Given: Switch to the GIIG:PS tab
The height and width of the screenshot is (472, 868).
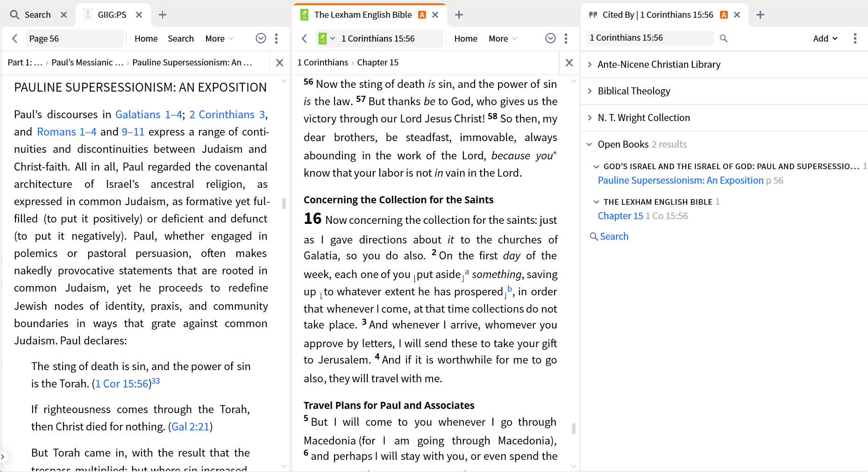Looking at the screenshot, I should click(112, 15).
